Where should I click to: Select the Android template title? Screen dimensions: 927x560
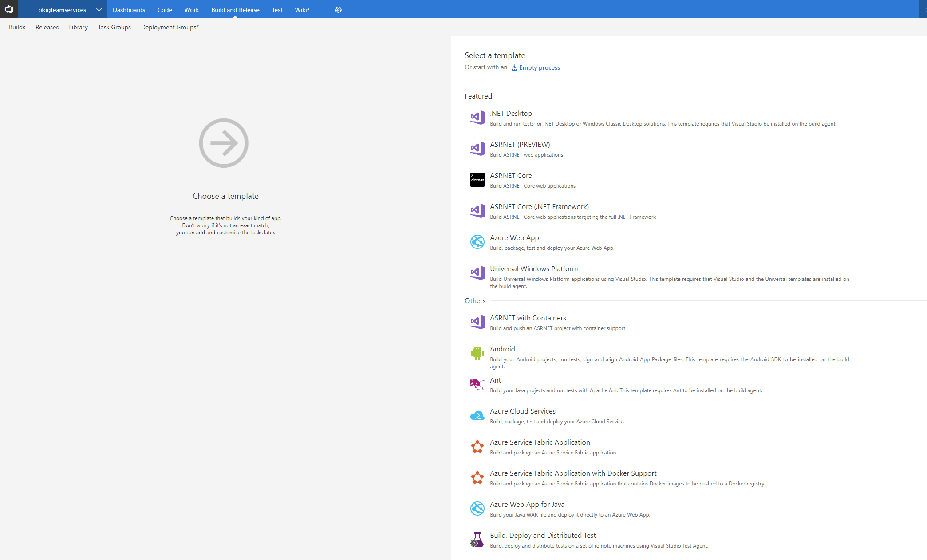502,349
